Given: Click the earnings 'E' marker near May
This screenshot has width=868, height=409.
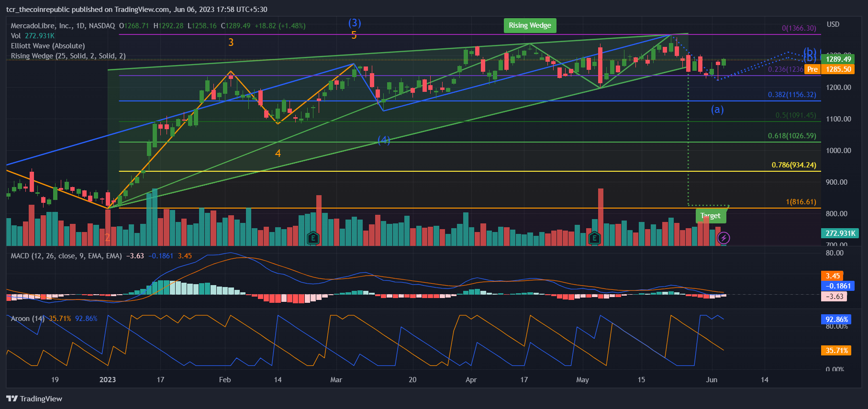Looking at the screenshot, I should 594,237.
